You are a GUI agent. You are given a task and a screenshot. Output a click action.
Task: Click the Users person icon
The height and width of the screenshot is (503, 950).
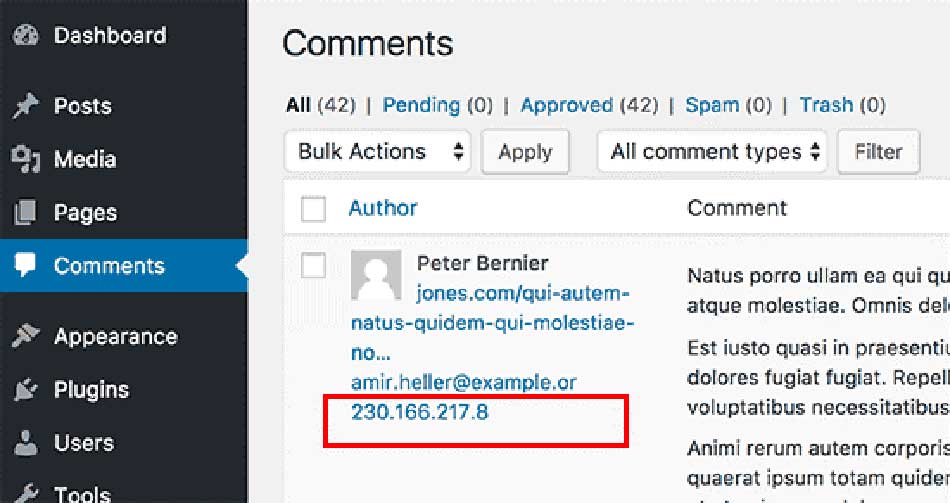25,443
